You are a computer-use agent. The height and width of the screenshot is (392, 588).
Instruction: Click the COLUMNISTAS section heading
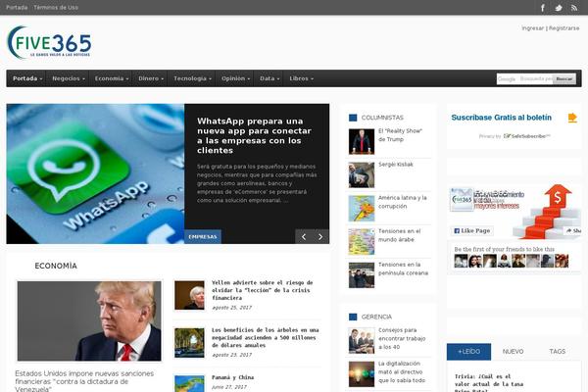pyautogui.click(x=382, y=118)
